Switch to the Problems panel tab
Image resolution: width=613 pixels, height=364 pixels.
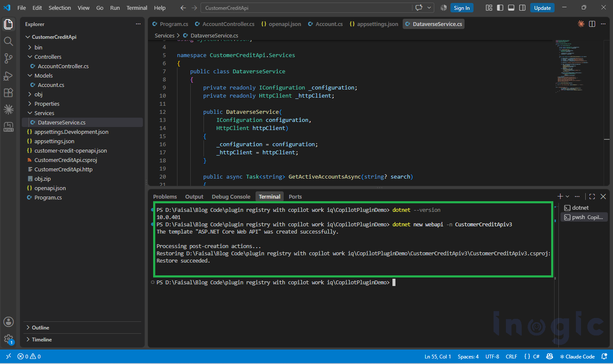tap(165, 196)
